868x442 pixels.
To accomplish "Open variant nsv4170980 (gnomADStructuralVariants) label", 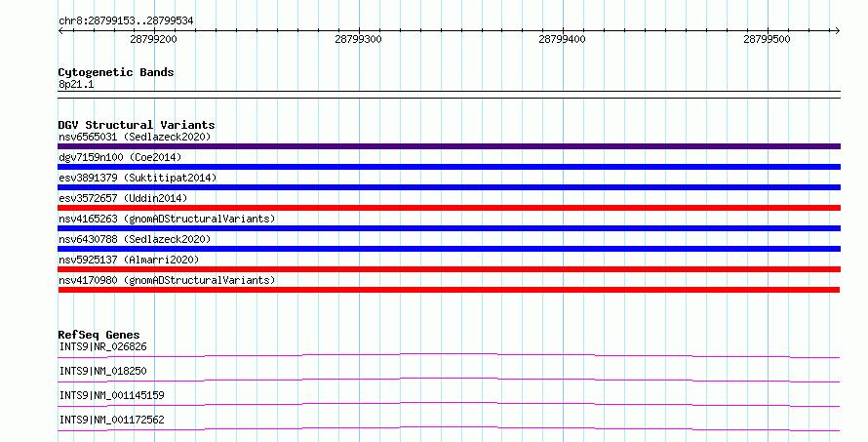I will 167,280.
